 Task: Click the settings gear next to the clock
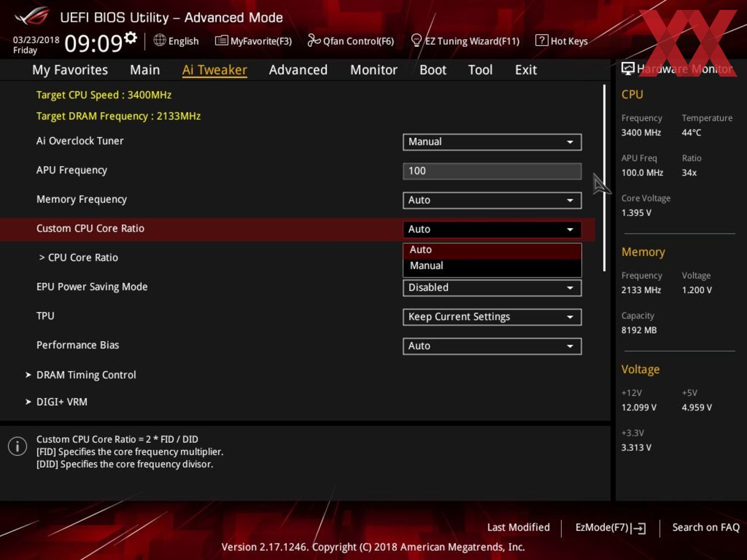(131, 37)
